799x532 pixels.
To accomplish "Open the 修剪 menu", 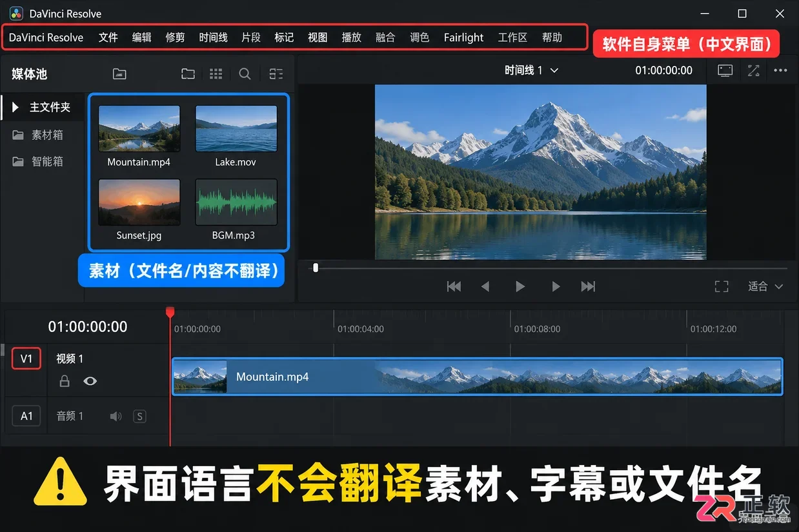I will pos(176,37).
